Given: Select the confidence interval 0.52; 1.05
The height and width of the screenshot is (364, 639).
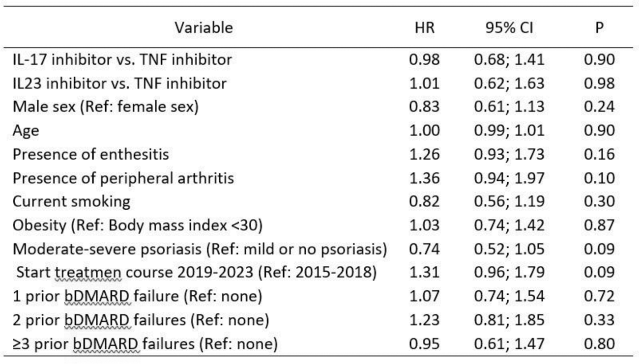Looking at the screenshot, I should tap(509, 249).
